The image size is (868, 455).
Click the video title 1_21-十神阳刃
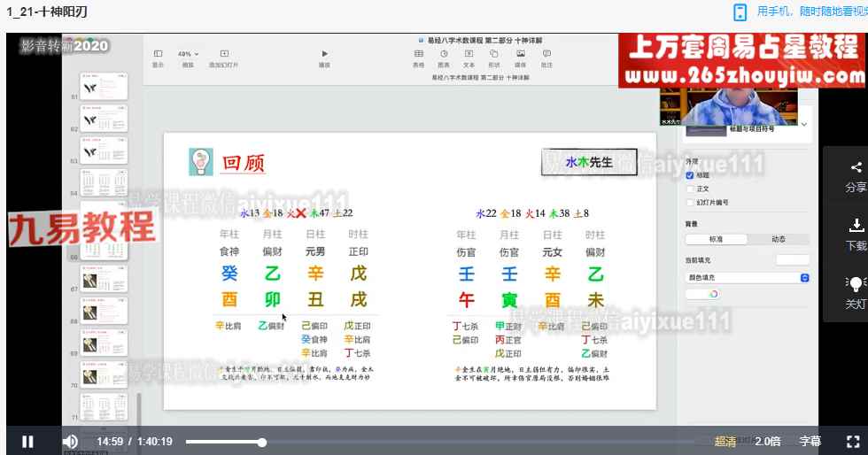47,12
